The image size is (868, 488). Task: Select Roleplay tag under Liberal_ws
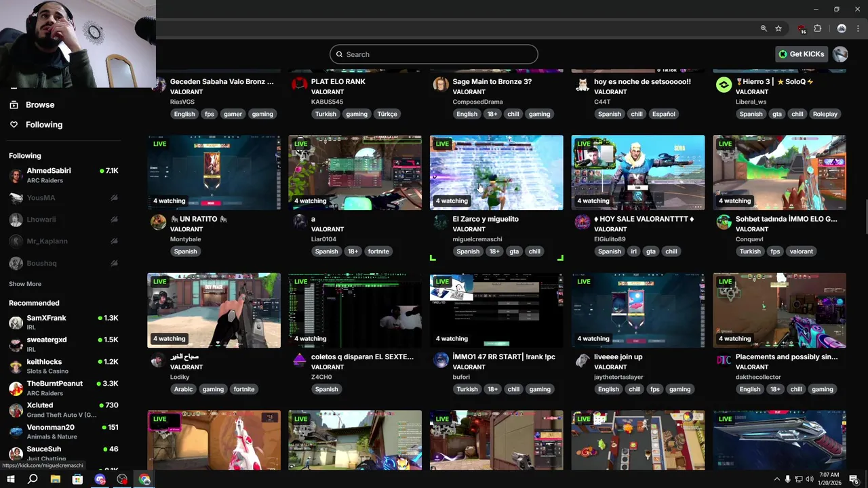point(825,114)
